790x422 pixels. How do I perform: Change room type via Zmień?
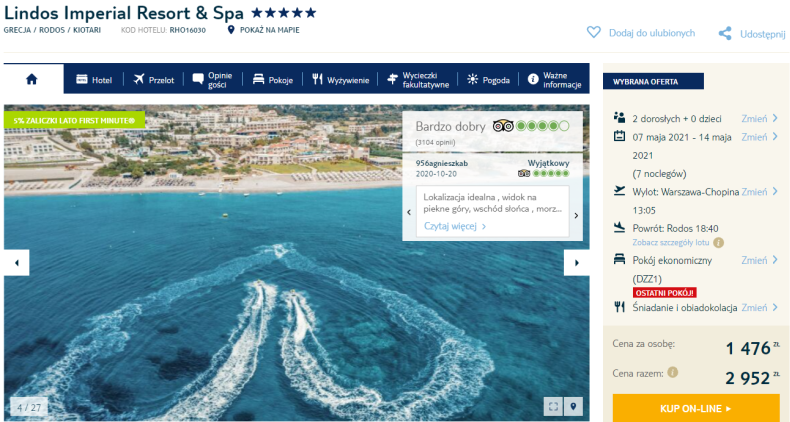tap(759, 260)
